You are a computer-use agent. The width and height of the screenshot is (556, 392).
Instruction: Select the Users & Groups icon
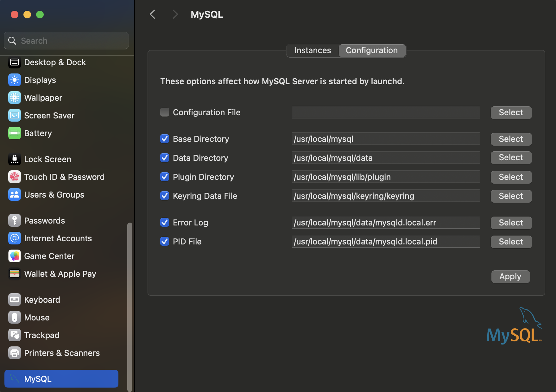[x=15, y=195]
